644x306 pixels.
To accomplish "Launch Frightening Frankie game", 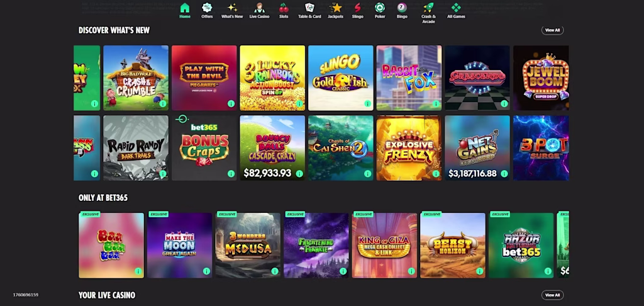I will coord(316,245).
